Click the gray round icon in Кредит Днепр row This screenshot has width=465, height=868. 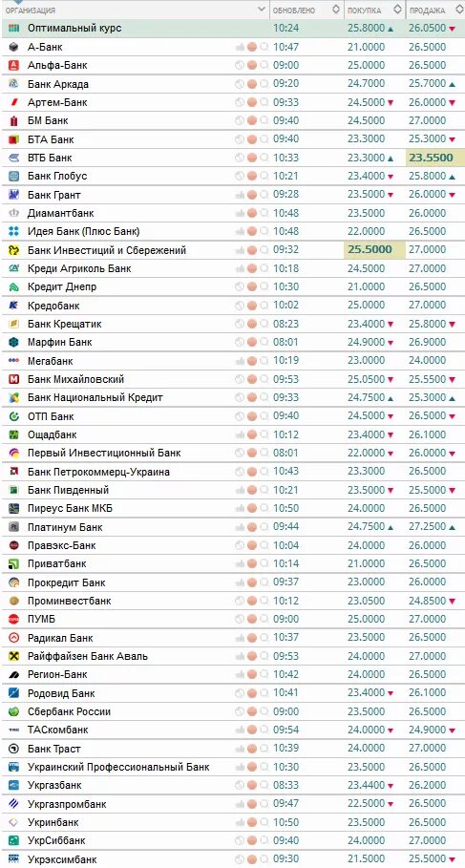pyautogui.click(x=240, y=286)
